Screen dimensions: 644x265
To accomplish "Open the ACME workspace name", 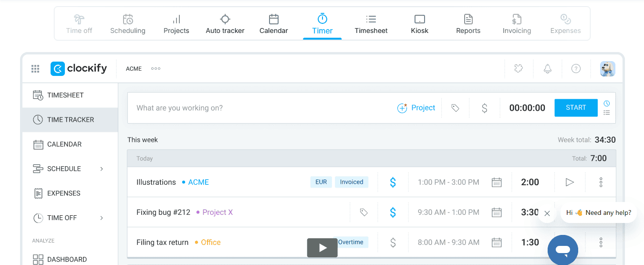I will tap(134, 69).
